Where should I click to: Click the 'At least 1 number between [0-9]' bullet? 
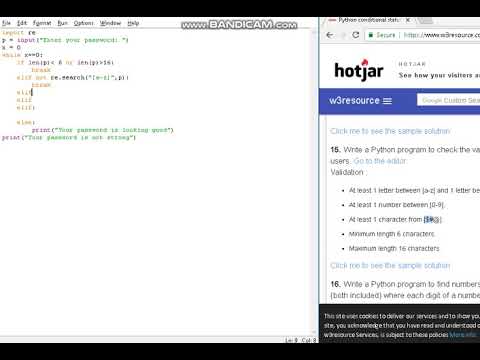[x=397, y=205]
